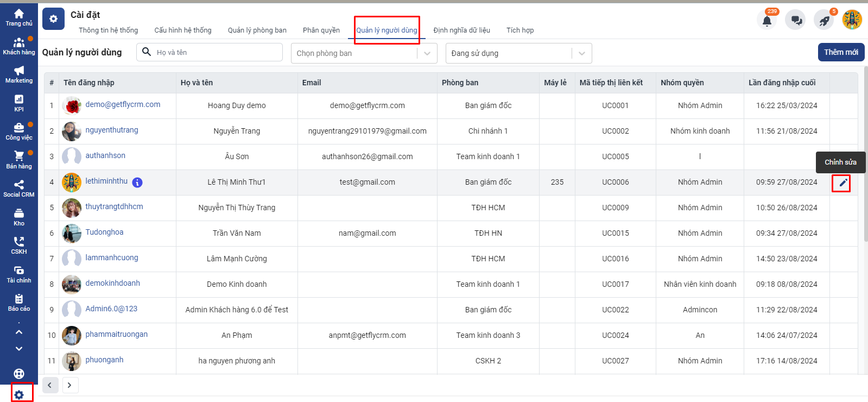Click the Họ và tên search field
The width and height of the screenshot is (868, 402).
click(216, 53)
